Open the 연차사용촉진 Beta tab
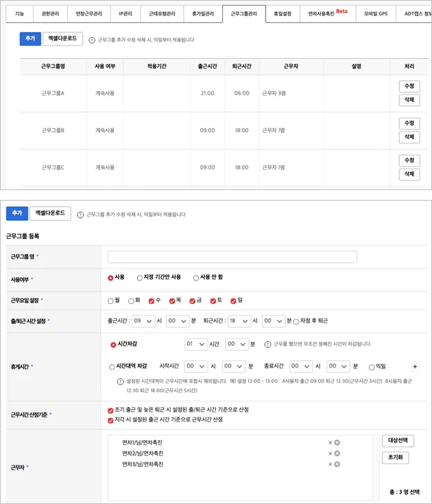The image size is (432, 504). click(x=327, y=13)
